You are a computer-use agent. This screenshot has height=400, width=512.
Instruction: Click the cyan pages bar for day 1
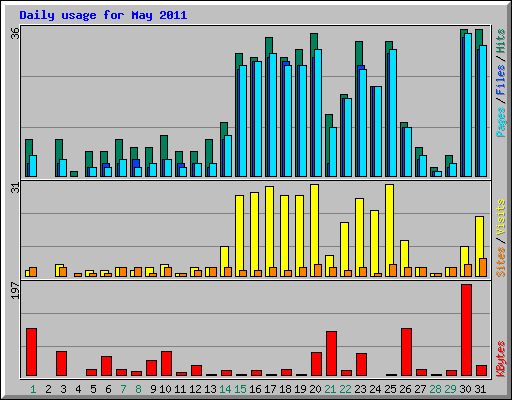tap(33, 166)
